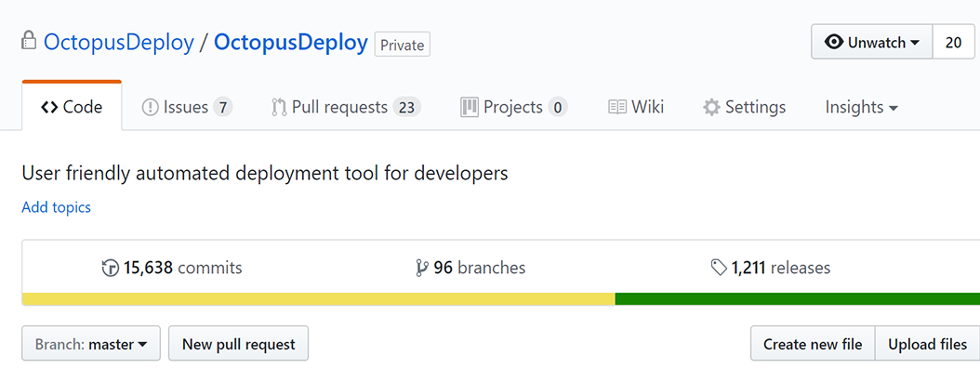Click the Add topics link
The width and height of the screenshot is (980, 368).
pos(56,207)
